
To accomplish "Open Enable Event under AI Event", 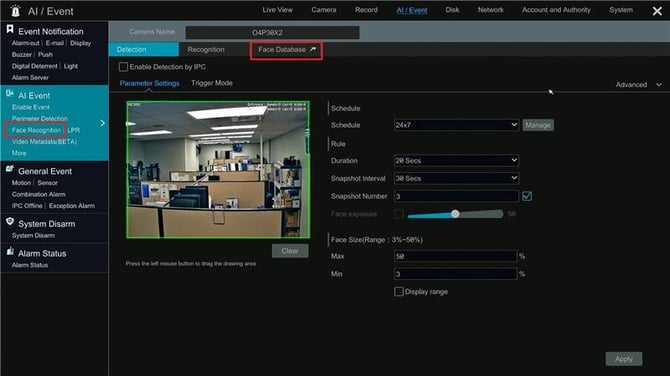I will (31, 107).
